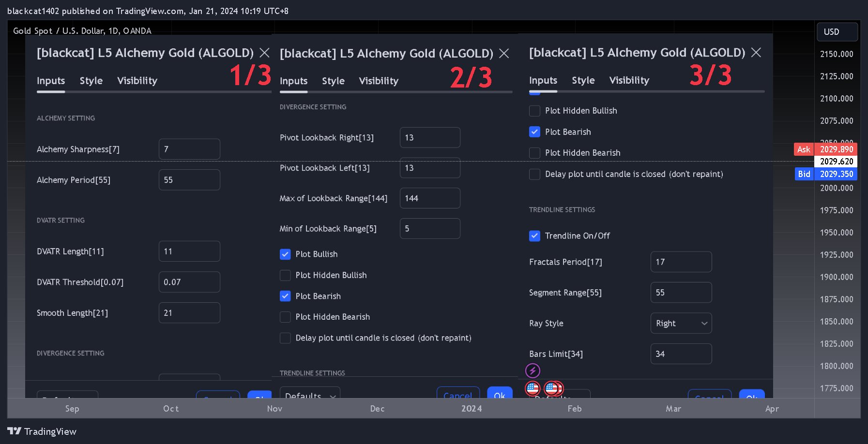
Task: Click the Feb label on time axis
Action: (x=575, y=409)
